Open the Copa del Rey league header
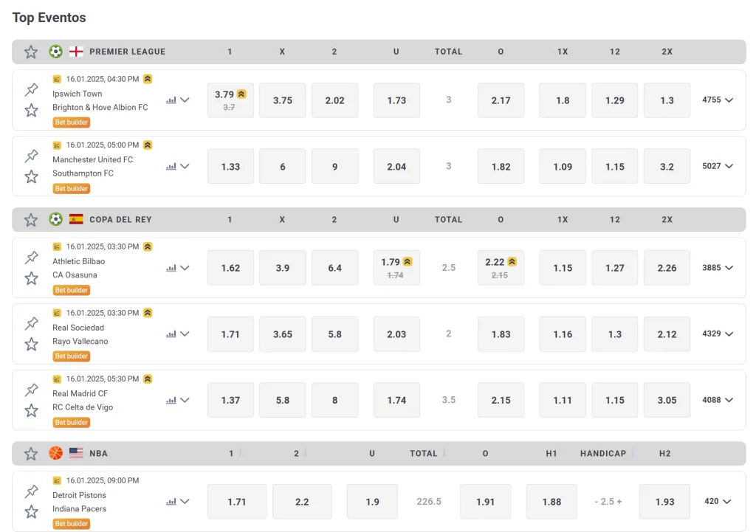The image size is (756, 532). point(120,219)
